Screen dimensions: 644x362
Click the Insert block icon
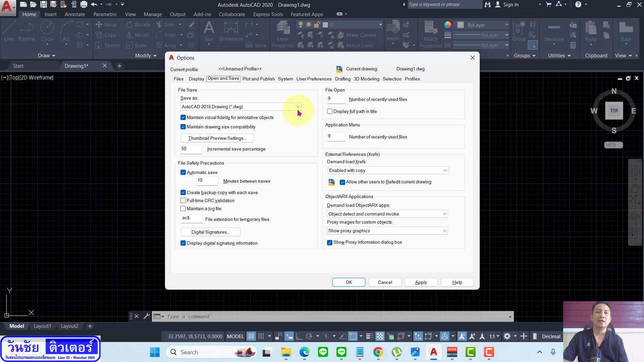pyautogui.click(x=393, y=31)
